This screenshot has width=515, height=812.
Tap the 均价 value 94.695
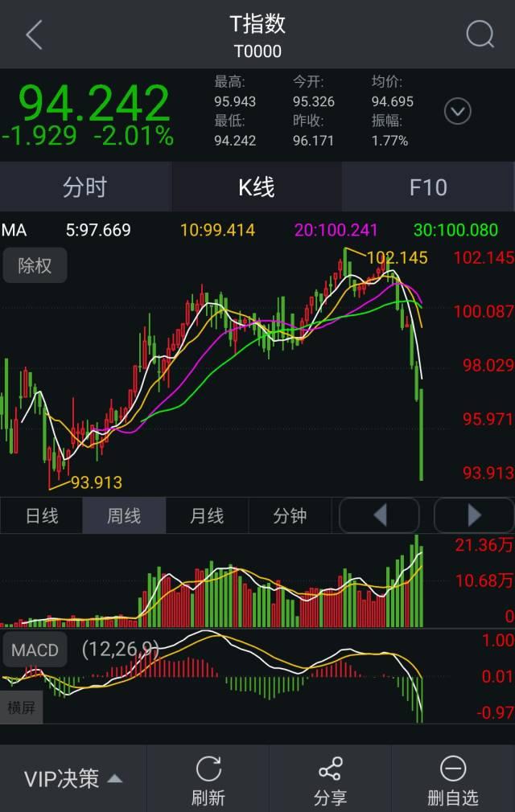tap(392, 101)
